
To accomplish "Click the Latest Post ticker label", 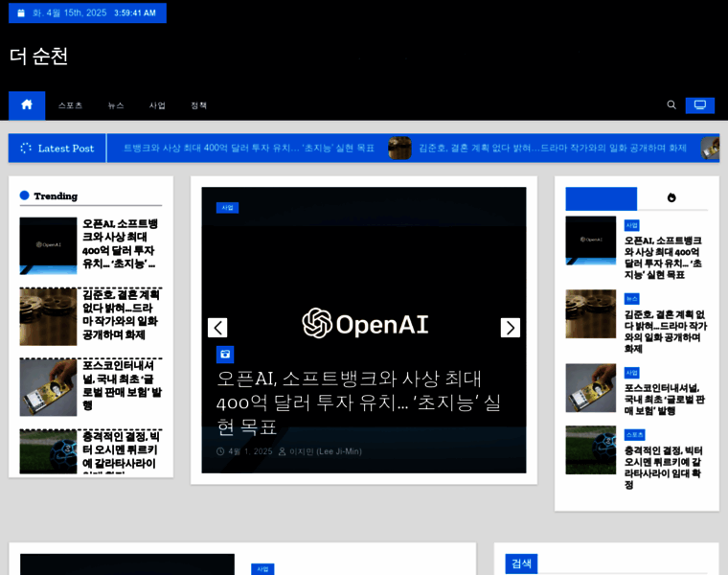I will pyautogui.click(x=57, y=149).
